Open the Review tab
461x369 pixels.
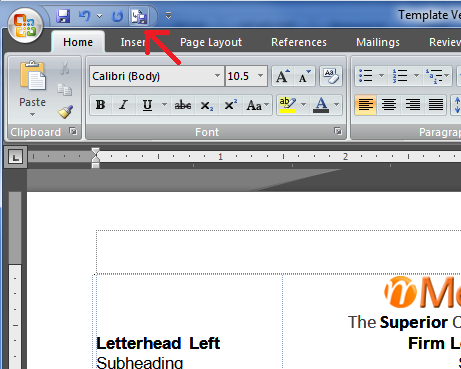pos(445,42)
